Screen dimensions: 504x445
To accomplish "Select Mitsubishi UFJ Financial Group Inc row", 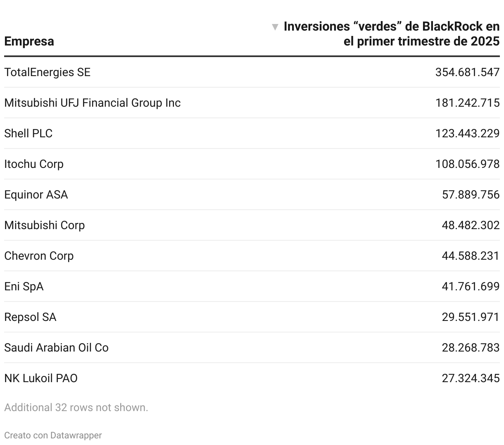I will (x=252, y=103).
